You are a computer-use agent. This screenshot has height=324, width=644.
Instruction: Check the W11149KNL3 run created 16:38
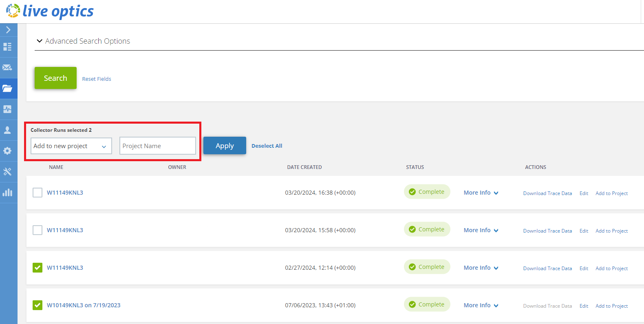tap(37, 193)
